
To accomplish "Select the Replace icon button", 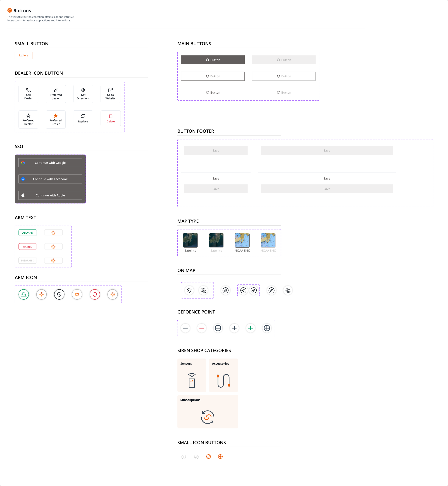I will point(83,118).
